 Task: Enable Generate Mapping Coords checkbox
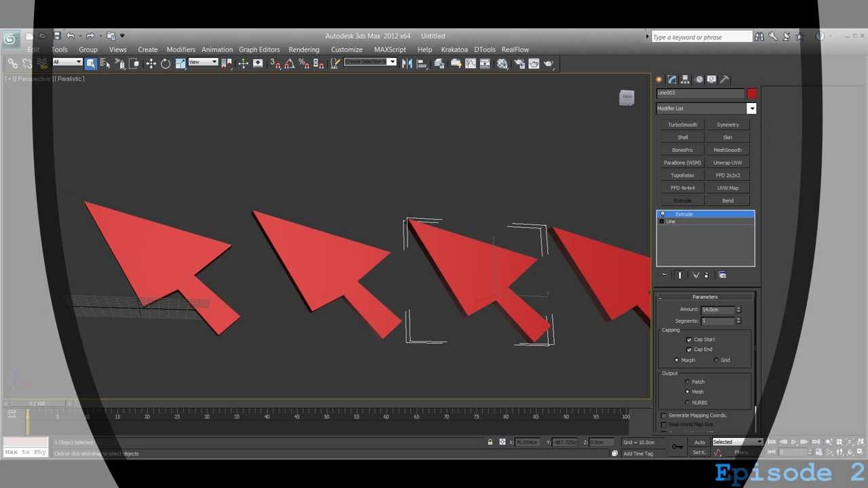(x=664, y=415)
